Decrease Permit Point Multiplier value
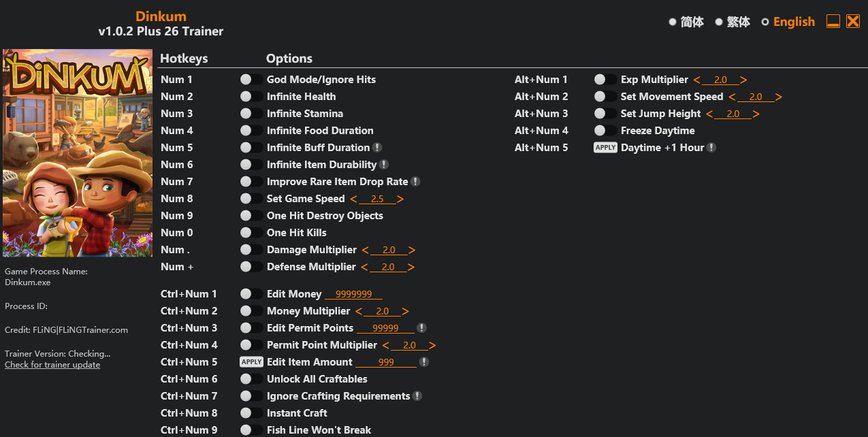This screenshot has height=437, width=868. (385, 346)
